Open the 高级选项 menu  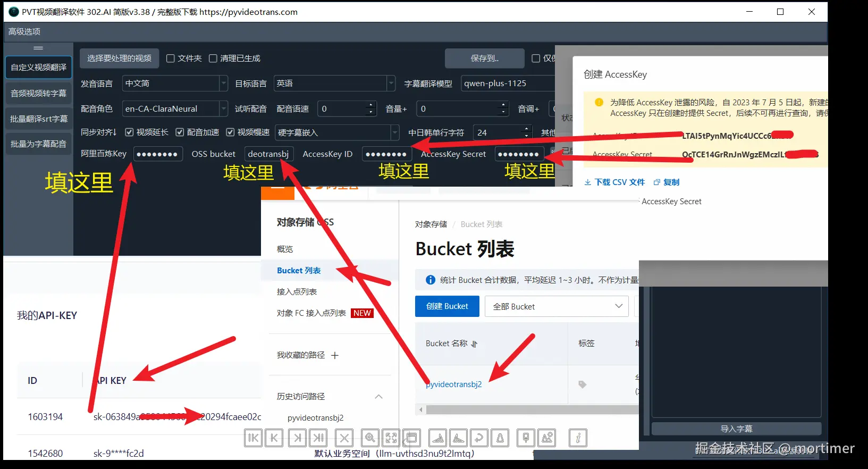pos(24,32)
